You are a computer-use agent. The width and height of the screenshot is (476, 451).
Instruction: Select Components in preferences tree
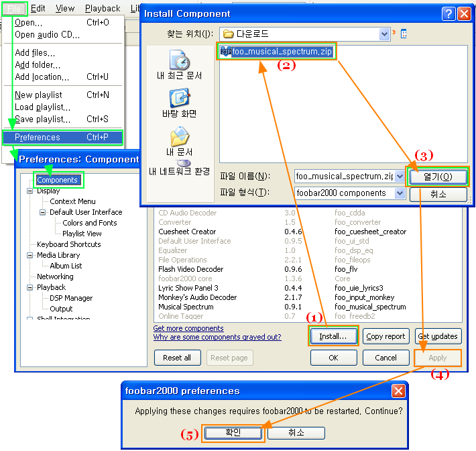point(57,180)
